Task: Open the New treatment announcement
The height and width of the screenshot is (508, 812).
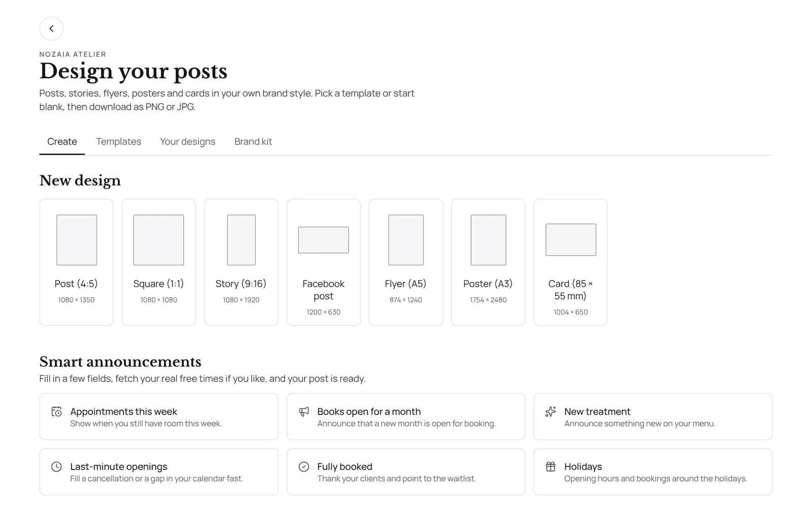Action: (x=653, y=417)
